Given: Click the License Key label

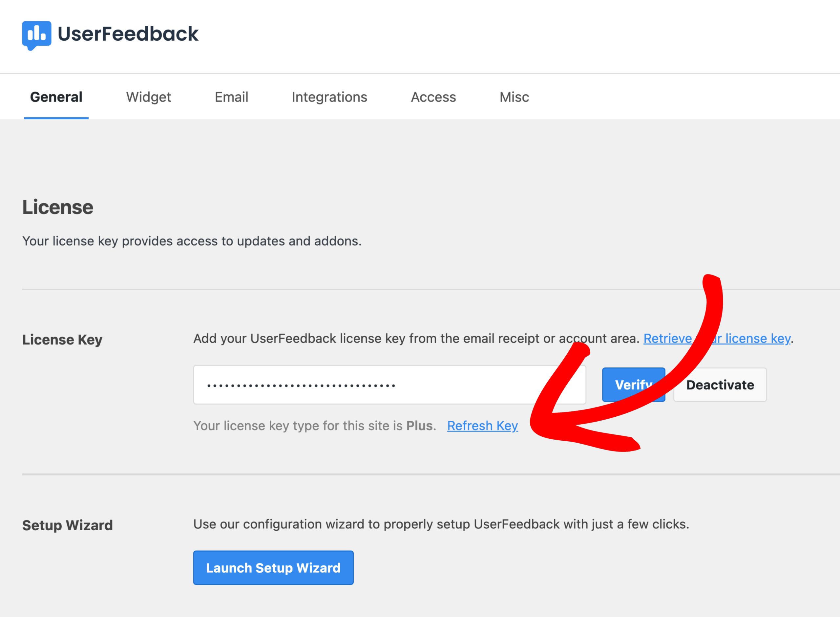Looking at the screenshot, I should click(62, 340).
